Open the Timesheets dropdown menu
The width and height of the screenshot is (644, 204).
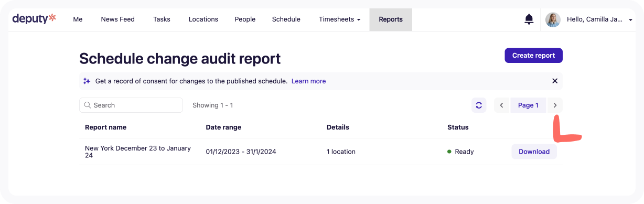click(339, 19)
